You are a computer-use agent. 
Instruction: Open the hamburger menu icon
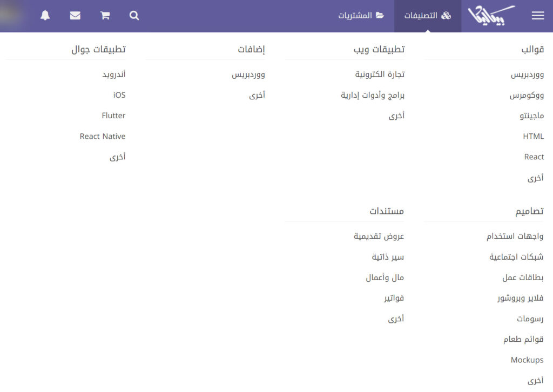click(538, 15)
